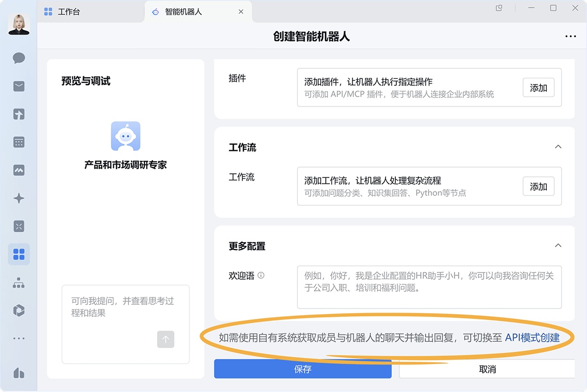Viewport: 587px width, 392px height.
Task: Open the image gallery sidebar icon
Action: click(x=18, y=170)
